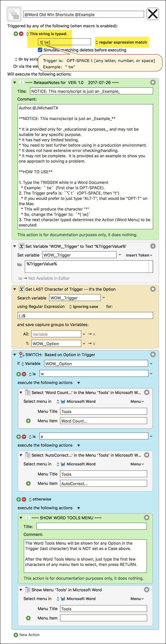
Task: Collapse the Select 'Word Count...' menu action
Action: [21, 392]
